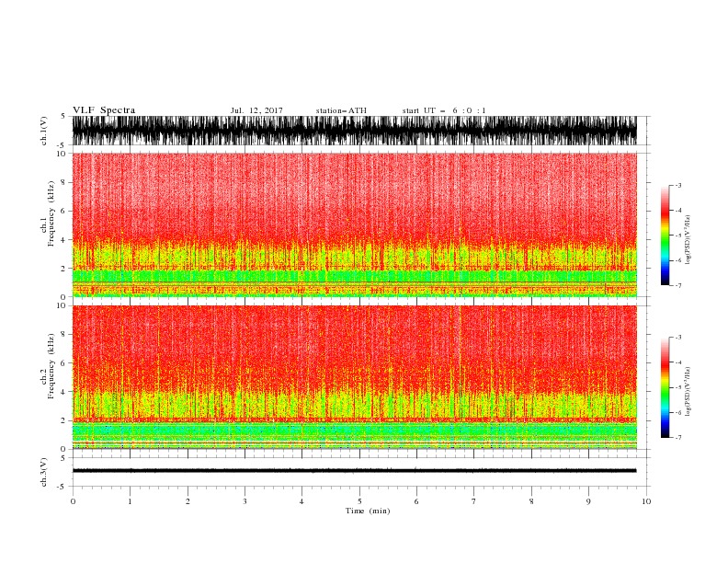Click the "station=ATH" header label

341,110
